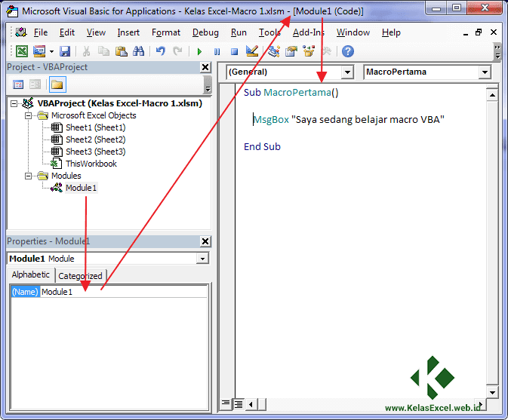The image size is (508, 420).
Task: Select the (Name) property row label
Action: (25, 292)
